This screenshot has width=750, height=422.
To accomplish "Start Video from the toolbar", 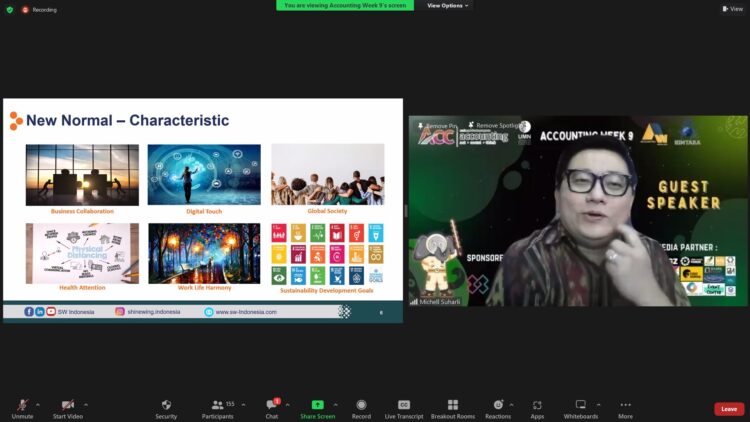I will click(x=67, y=408).
